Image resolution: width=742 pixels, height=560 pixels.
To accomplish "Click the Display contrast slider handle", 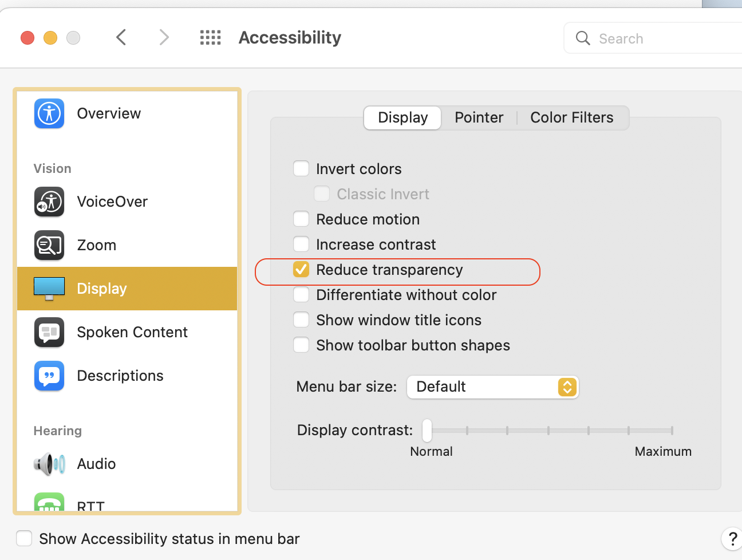I will (x=427, y=430).
